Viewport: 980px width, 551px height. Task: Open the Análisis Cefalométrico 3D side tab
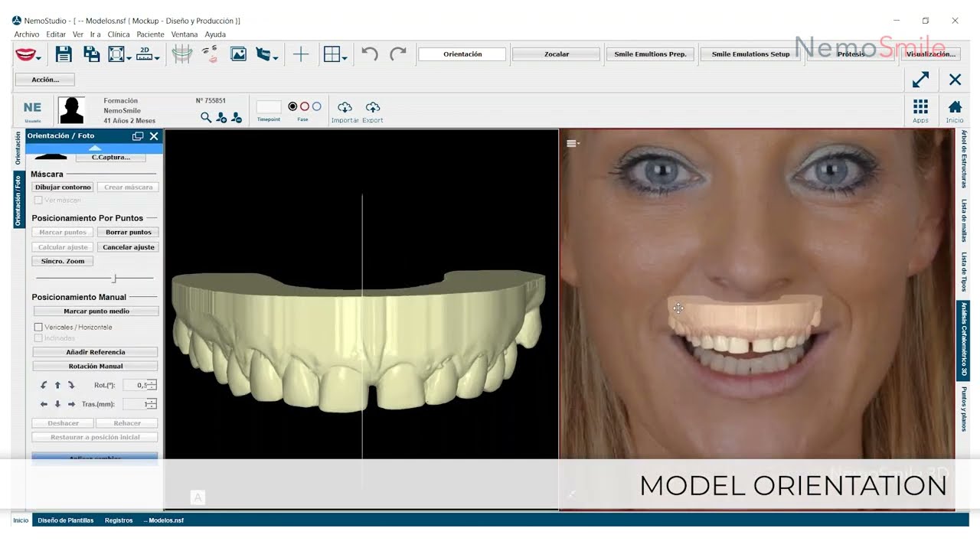964,341
